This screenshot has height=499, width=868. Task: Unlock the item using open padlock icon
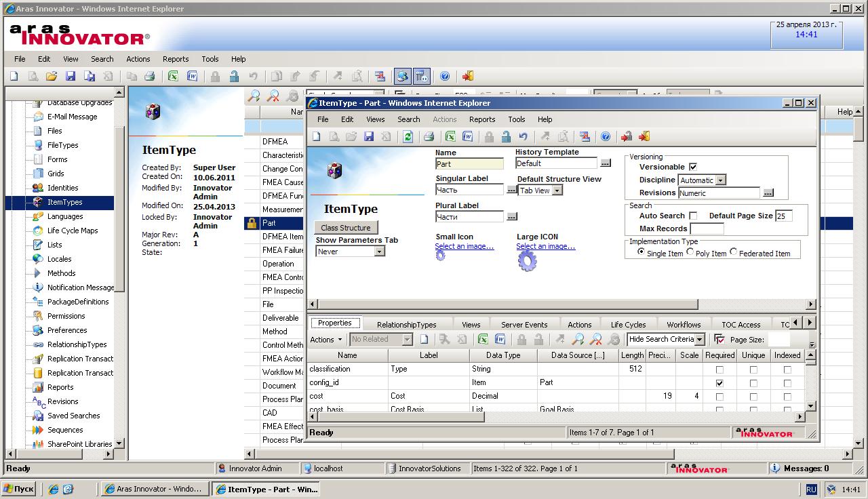(506, 136)
